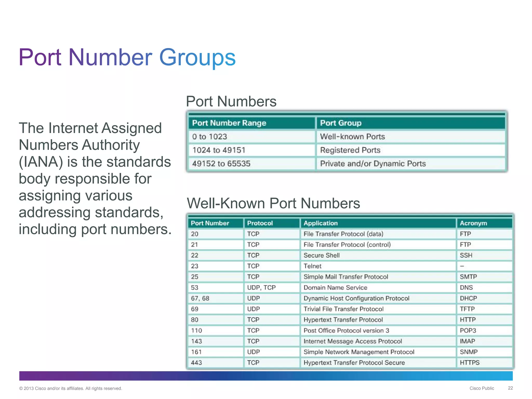Select the '49152 to 65535' range cell

tap(251, 164)
